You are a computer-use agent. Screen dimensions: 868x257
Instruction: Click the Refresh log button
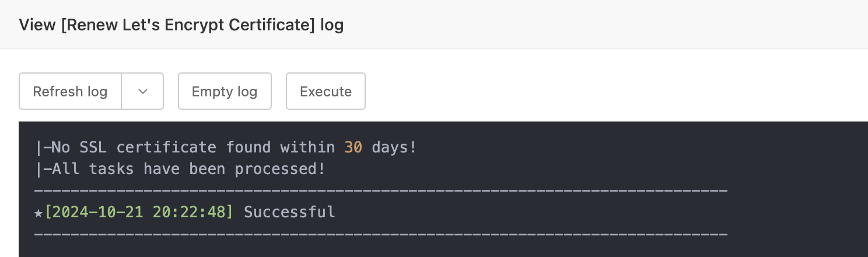(70, 92)
